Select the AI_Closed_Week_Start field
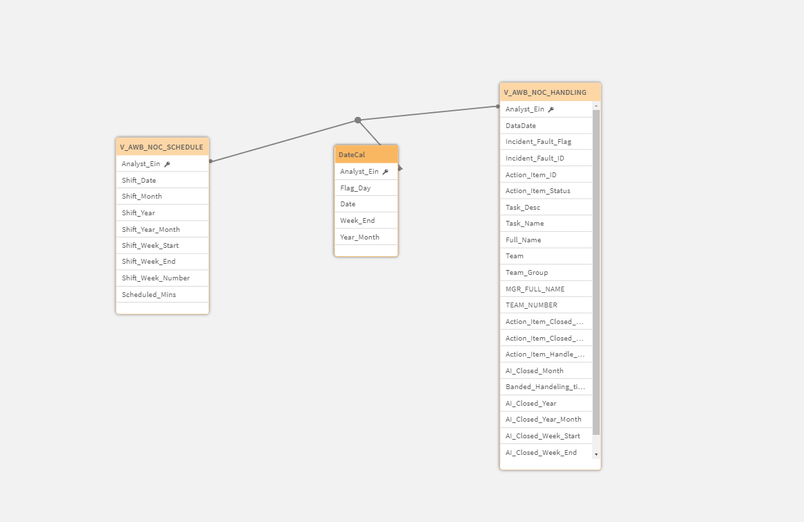 [x=546, y=436]
